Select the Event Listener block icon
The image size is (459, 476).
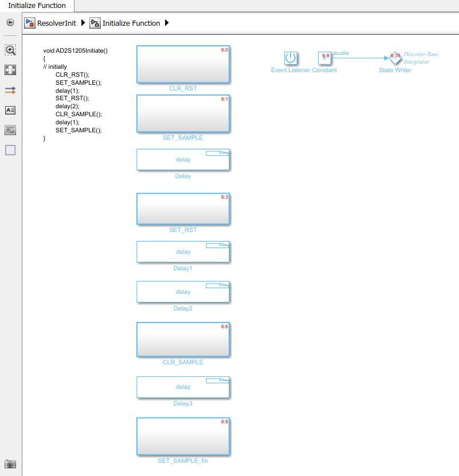click(291, 58)
